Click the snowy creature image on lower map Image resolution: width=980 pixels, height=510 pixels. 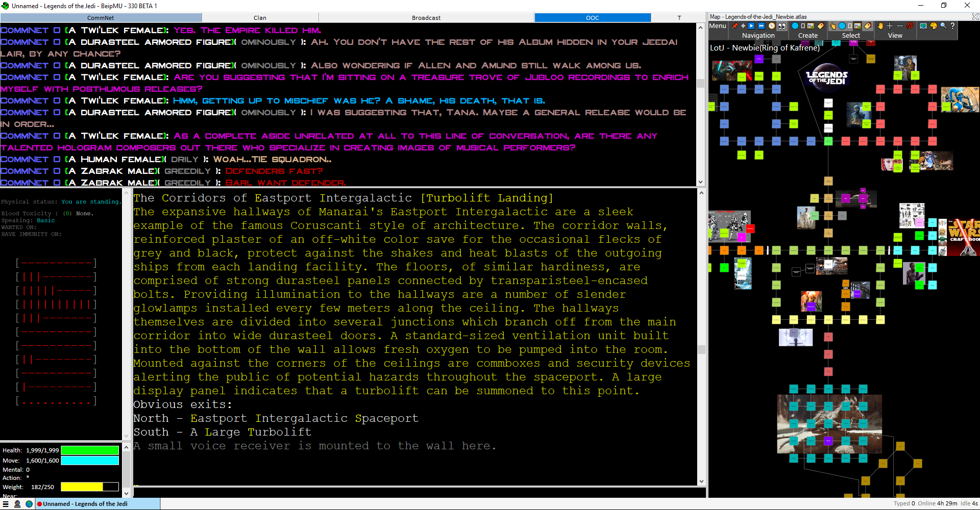pyautogui.click(x=829, y=424)
